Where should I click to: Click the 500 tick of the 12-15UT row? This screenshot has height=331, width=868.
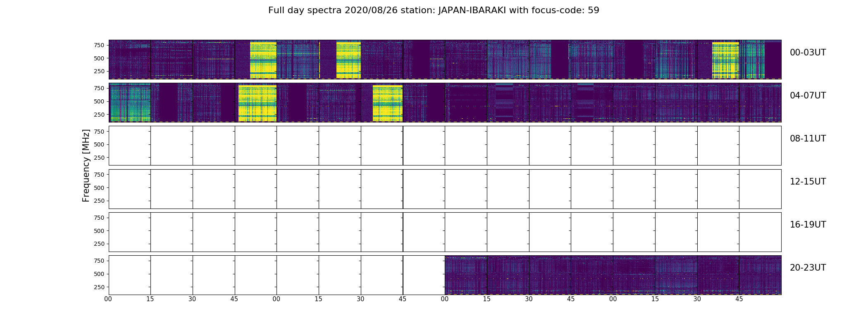click(x=99, y=188)
